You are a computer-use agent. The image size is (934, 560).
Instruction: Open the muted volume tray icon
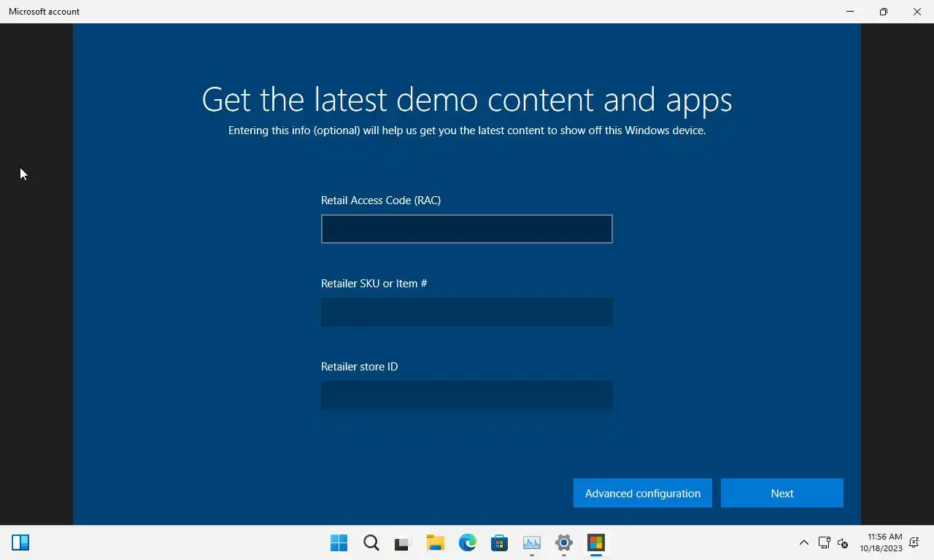843,542
